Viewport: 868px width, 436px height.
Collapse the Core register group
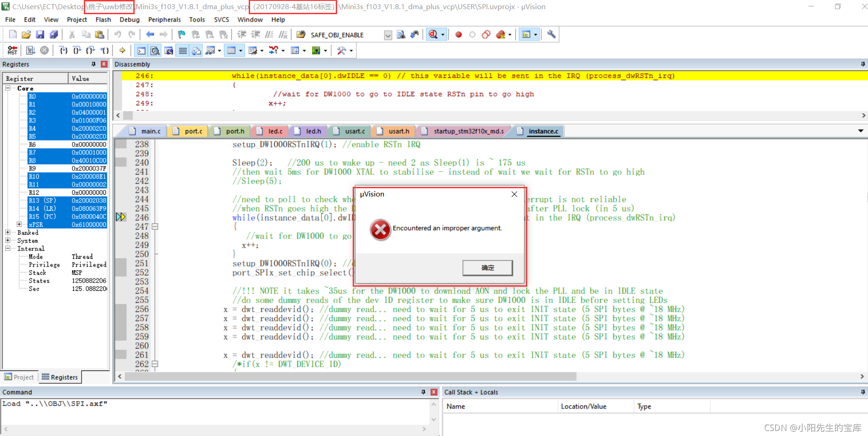pyautogui.click(x=8, y=88)
